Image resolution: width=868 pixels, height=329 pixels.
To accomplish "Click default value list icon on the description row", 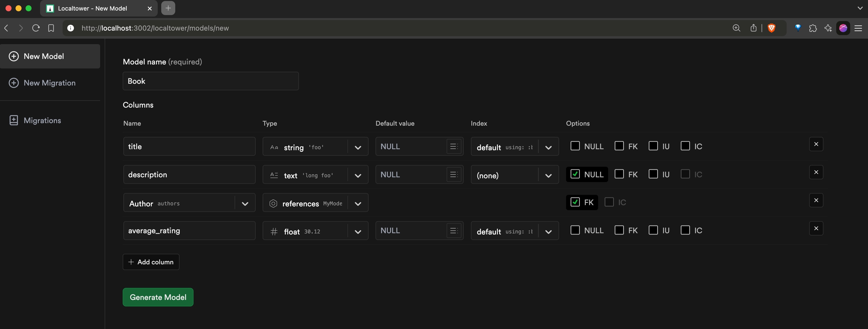I will [x=454, y=175].
